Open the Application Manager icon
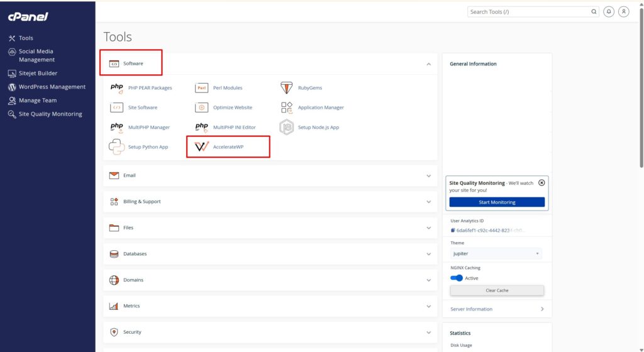The image size is (644, 352). point(287,107)
